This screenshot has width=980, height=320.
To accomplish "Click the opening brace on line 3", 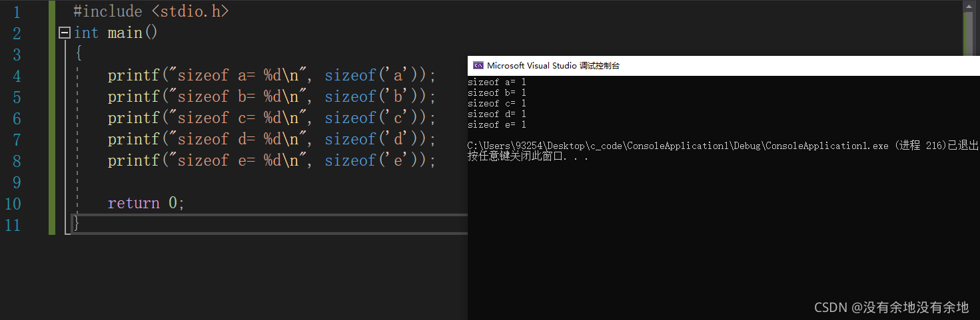I will [78, 54].
